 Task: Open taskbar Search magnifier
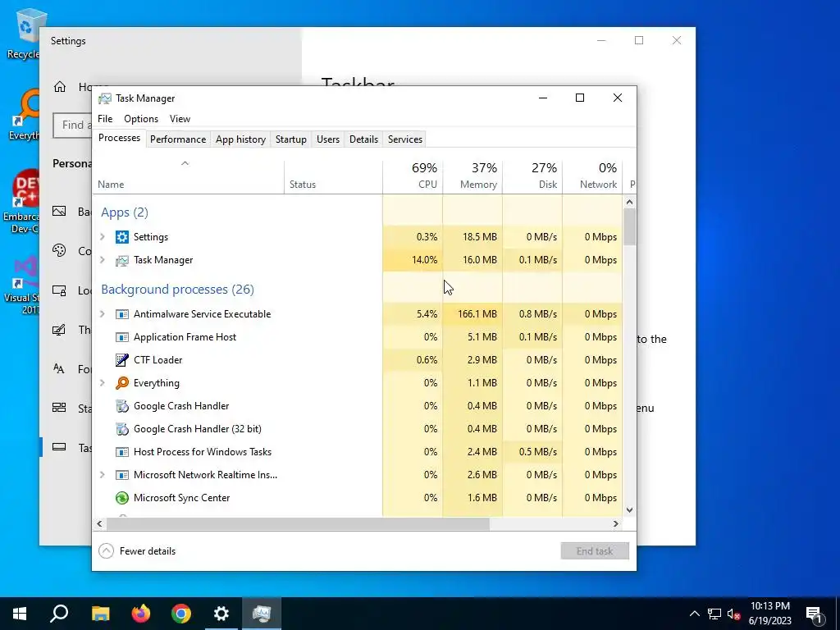59,614
